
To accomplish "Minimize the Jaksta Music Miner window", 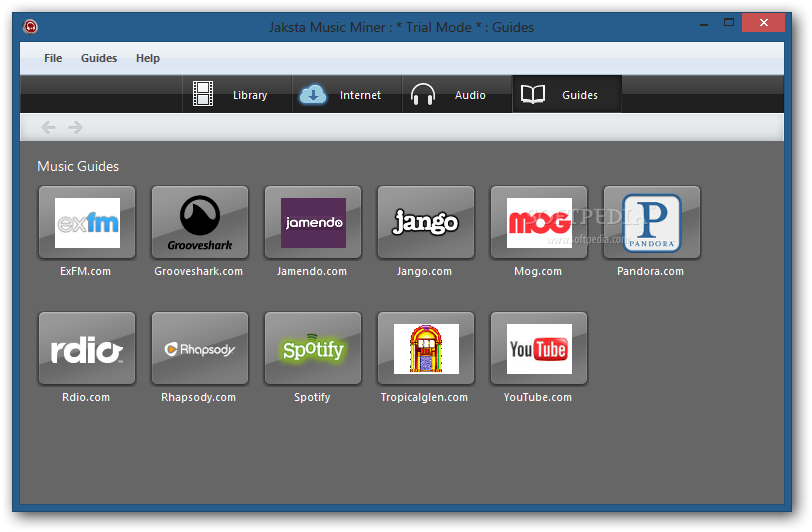I will pyautogui.click(x=704, y=23).
